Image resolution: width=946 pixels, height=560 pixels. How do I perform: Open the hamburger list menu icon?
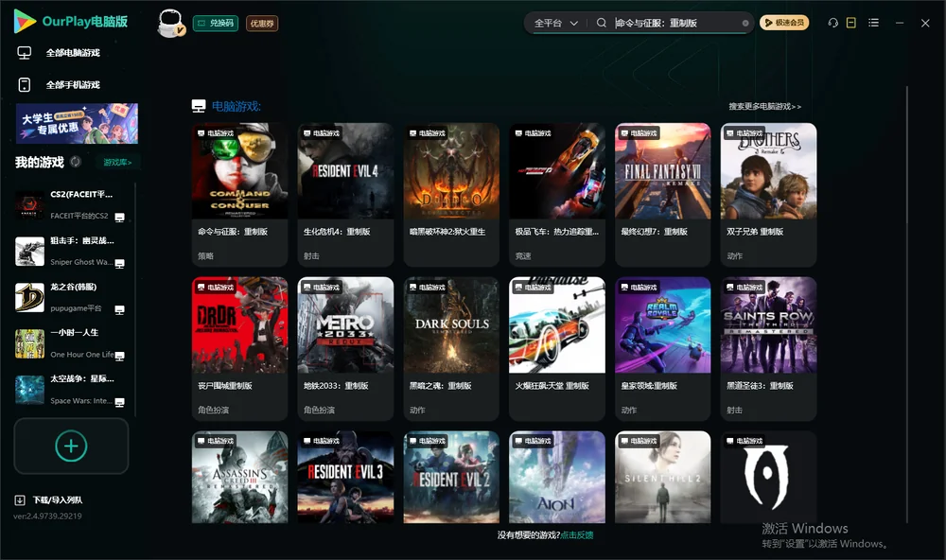873,23
